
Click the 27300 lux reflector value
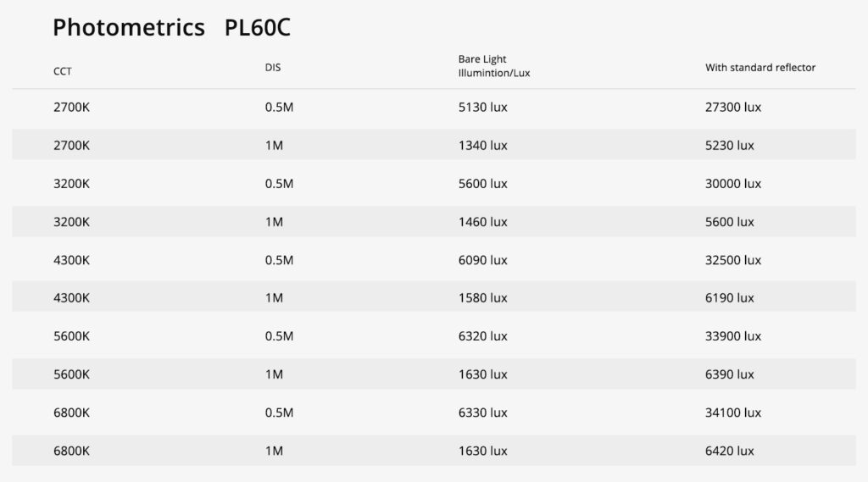click(x=733, y=108)
